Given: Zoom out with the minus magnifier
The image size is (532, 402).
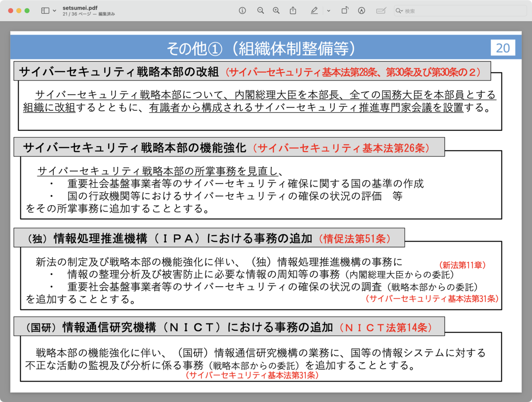Looking at the screenshot, I should pyautogui.click(x=261, y=11).
